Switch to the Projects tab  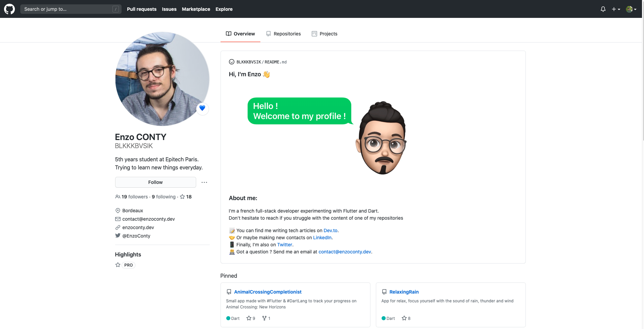coord(324,34)
